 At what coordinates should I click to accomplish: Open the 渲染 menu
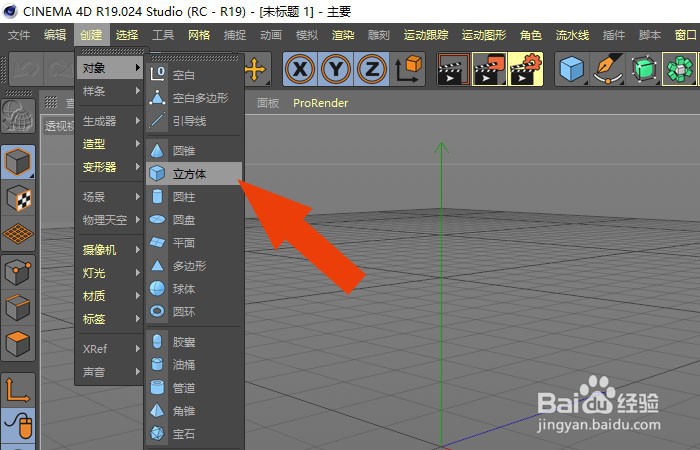pos(343,35)
